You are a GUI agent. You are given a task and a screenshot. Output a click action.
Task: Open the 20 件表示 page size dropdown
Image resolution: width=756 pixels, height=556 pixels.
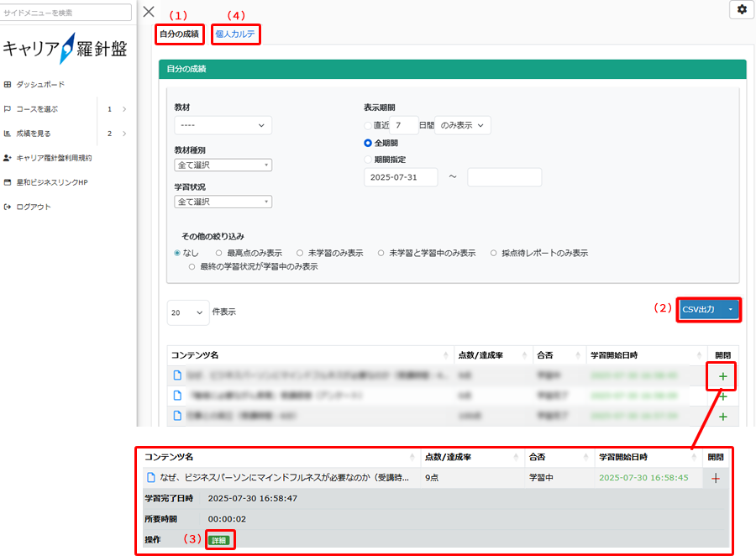pyautogui.click(x=188, y=312)
